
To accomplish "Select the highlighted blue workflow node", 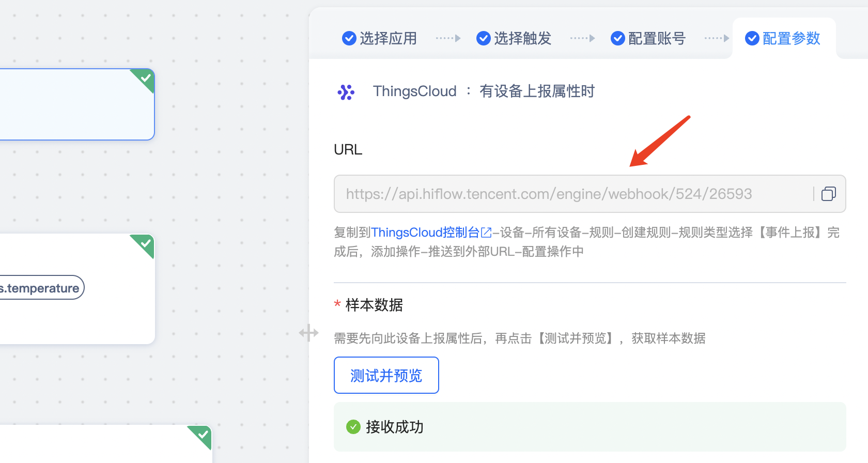I will click(x=77, y=104).
